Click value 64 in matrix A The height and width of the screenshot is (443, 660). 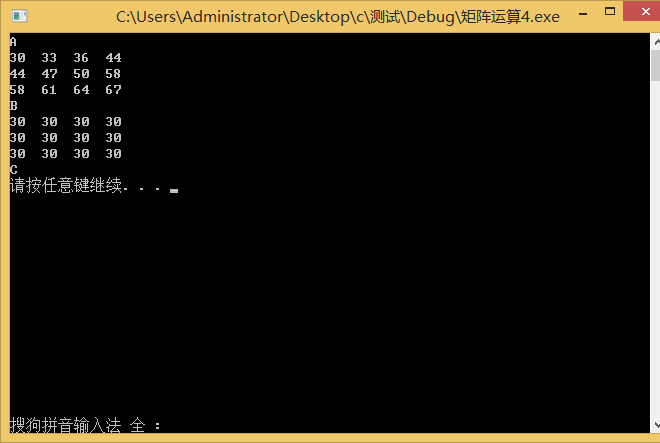[x=81, y=90]
